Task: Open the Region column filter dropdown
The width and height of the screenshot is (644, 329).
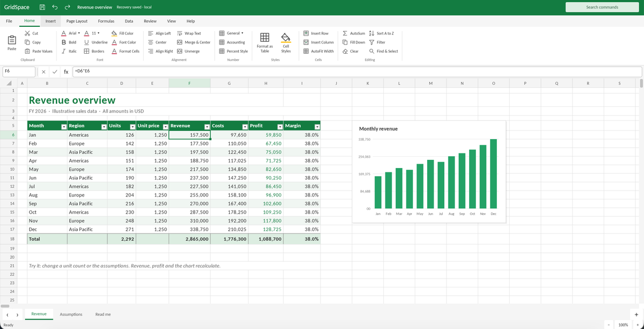Action: pos(104,126)
